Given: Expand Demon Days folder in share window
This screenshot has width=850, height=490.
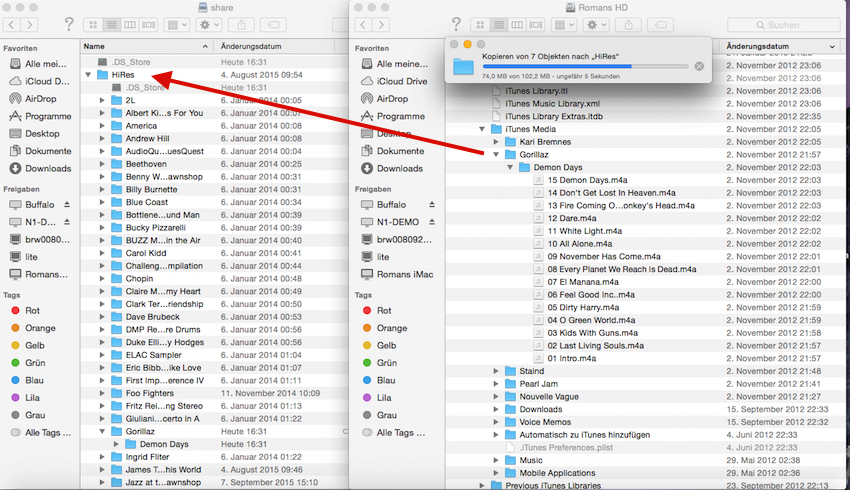Looking at the screenshot, I should click(116, 444).
